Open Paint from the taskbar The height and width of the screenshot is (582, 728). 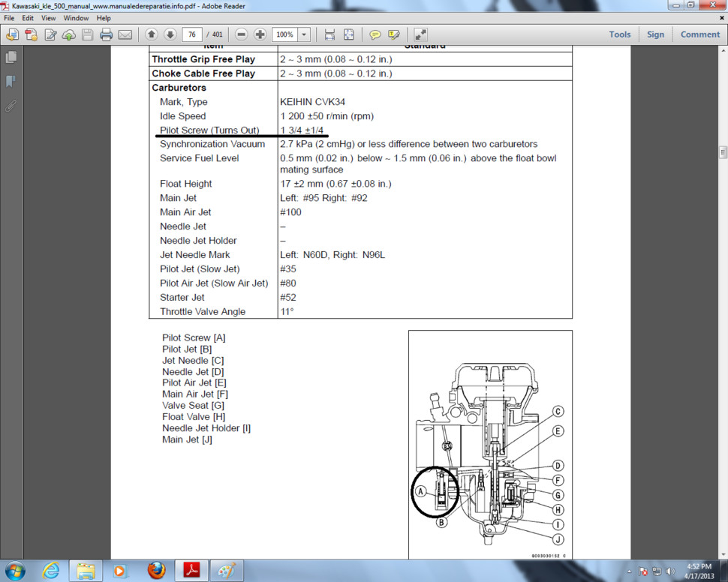[x=226, y=571]
